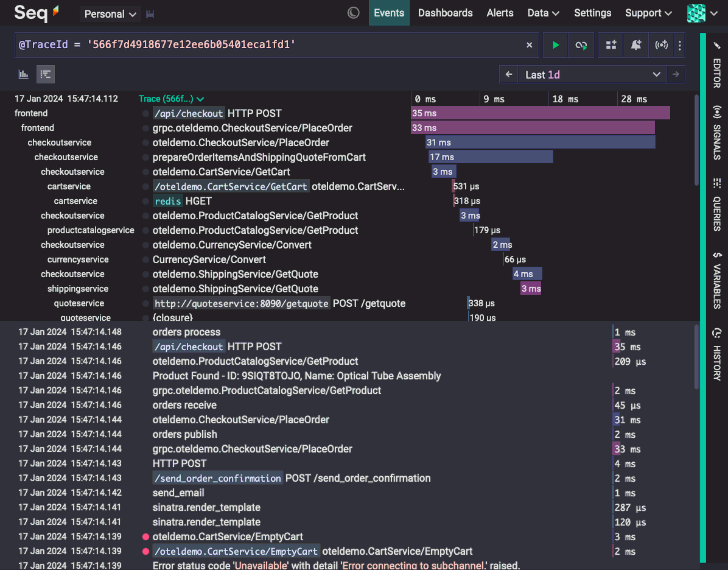
Task: Click the event list vertical scrollbar
Action: pos(696,357)
